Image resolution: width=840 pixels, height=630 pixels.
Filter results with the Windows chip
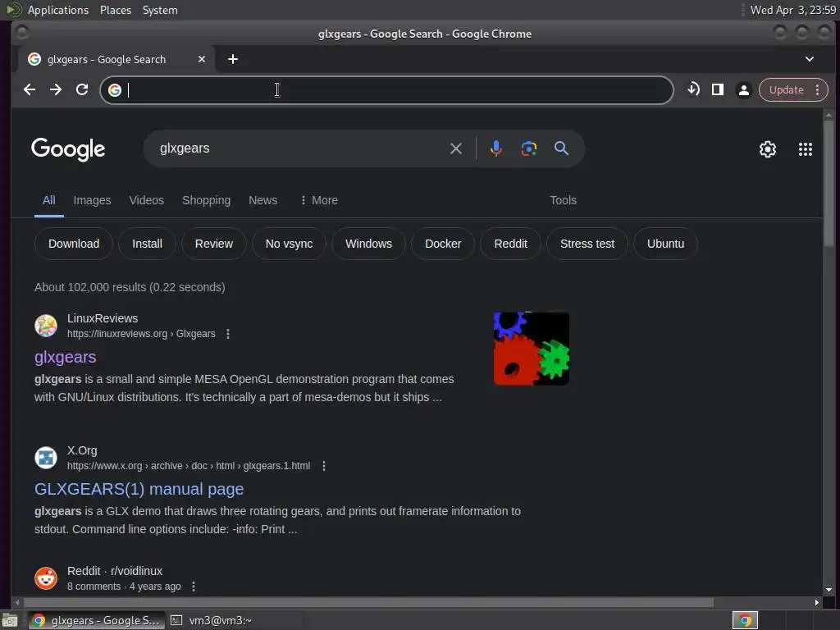pos(368,244)
